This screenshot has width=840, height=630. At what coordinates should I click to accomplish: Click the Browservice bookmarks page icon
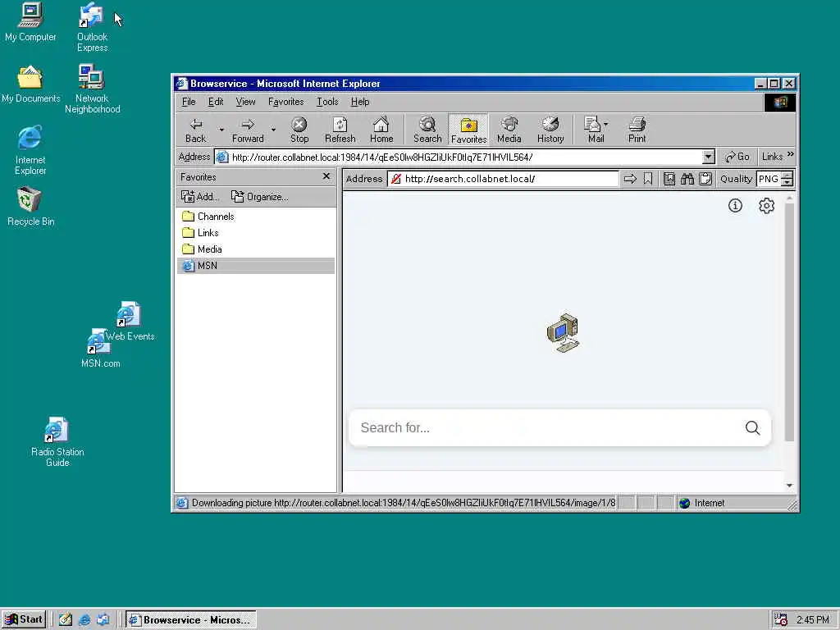click(x=669, y=179)
